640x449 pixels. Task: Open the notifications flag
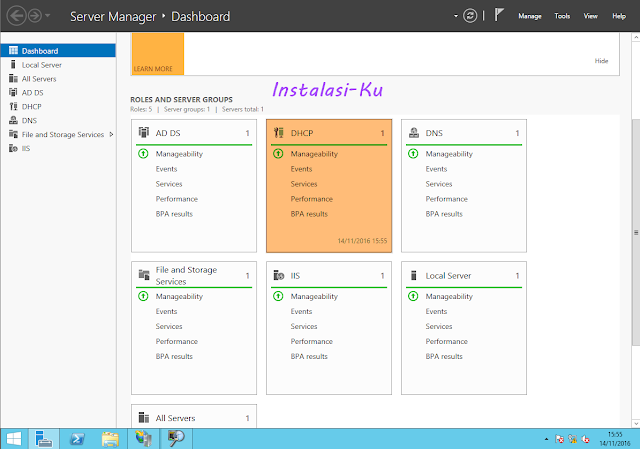point(499,15)
